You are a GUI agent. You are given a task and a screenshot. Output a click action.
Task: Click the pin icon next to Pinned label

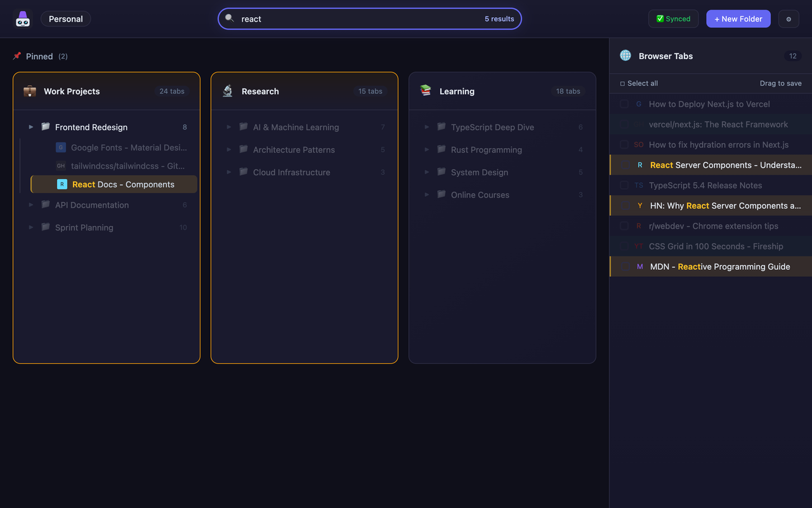tap(16, 56)
